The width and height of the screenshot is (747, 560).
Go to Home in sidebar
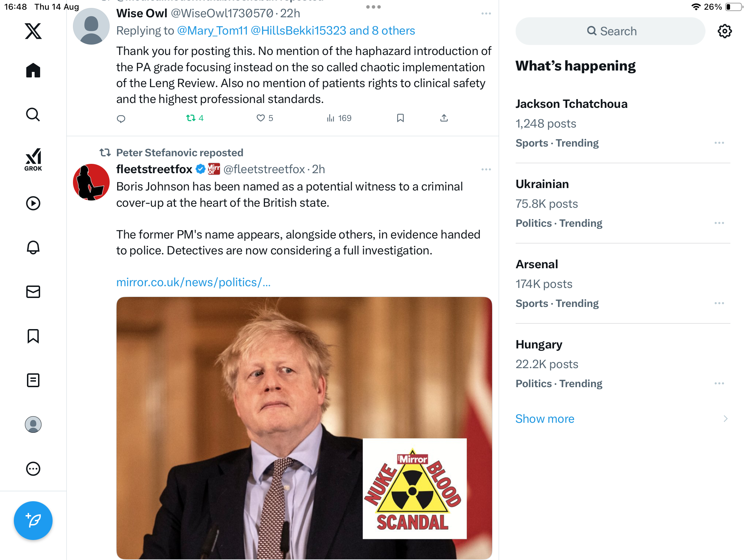(x=33, y=71)
